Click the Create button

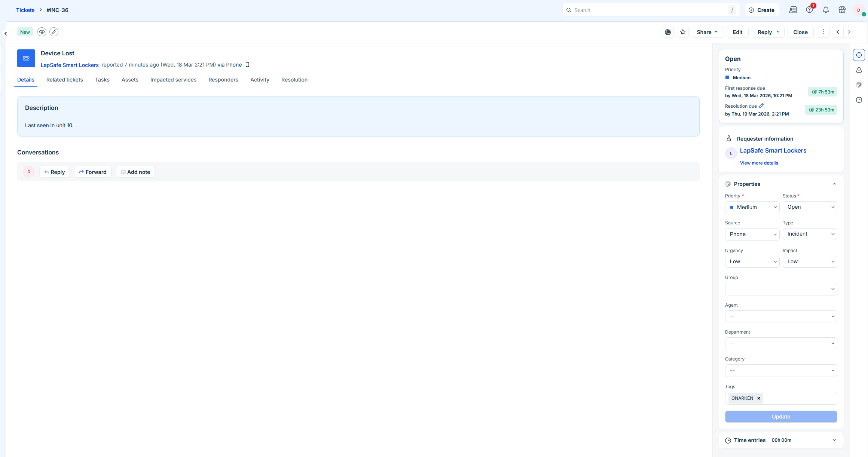(x=762, y=10)
